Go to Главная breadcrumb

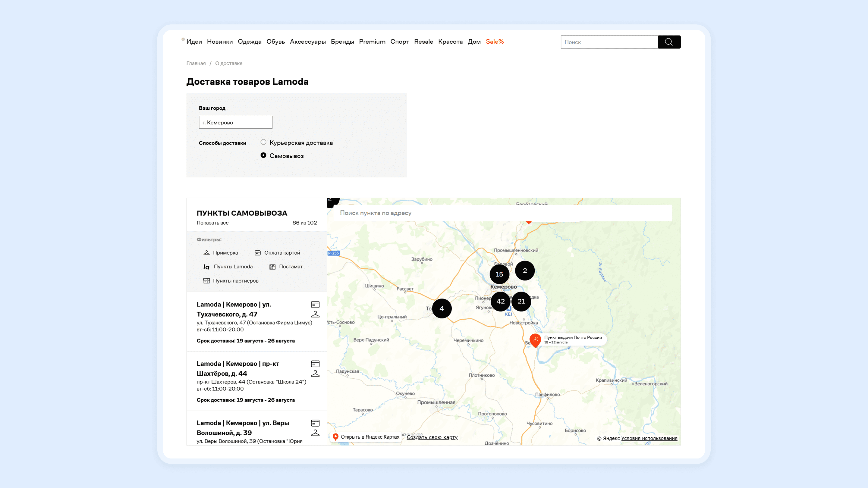coord(196,63)
